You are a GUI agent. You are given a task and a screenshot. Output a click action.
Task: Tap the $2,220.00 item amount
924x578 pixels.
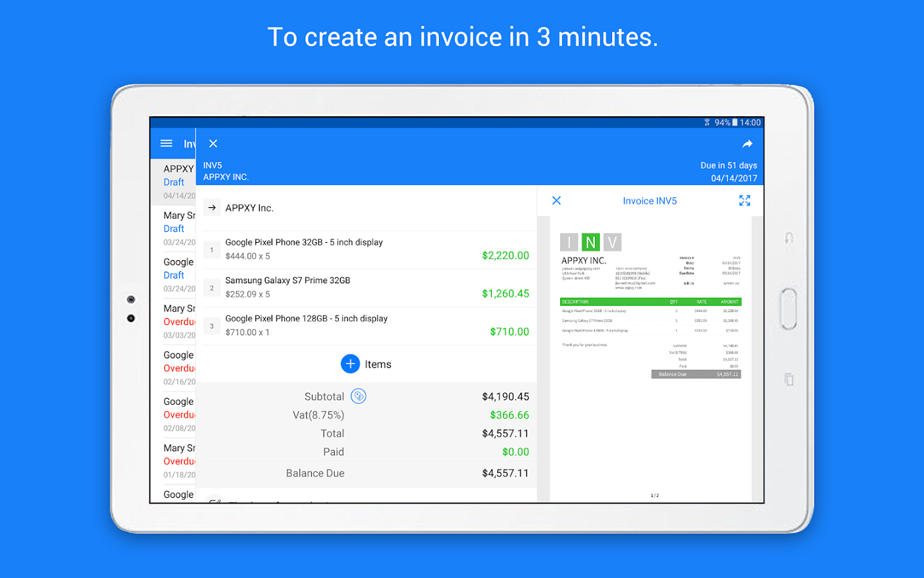[506, 256]
